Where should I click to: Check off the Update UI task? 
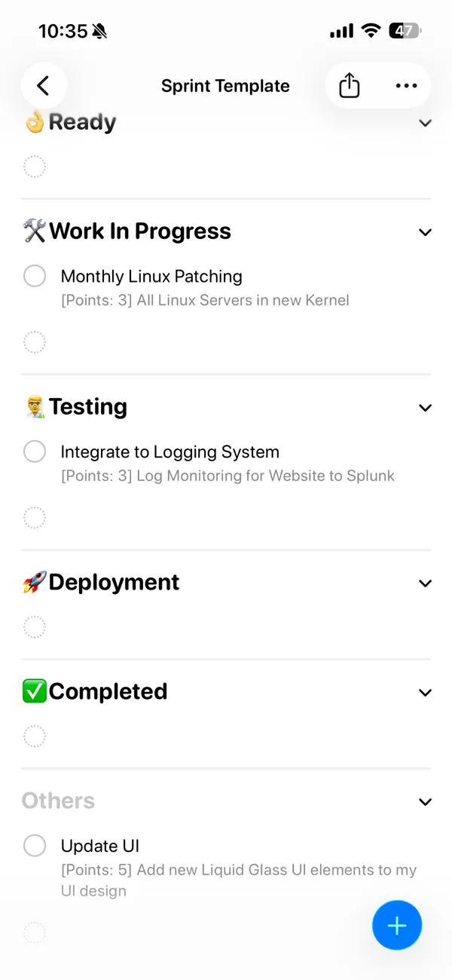pos(35,845)
